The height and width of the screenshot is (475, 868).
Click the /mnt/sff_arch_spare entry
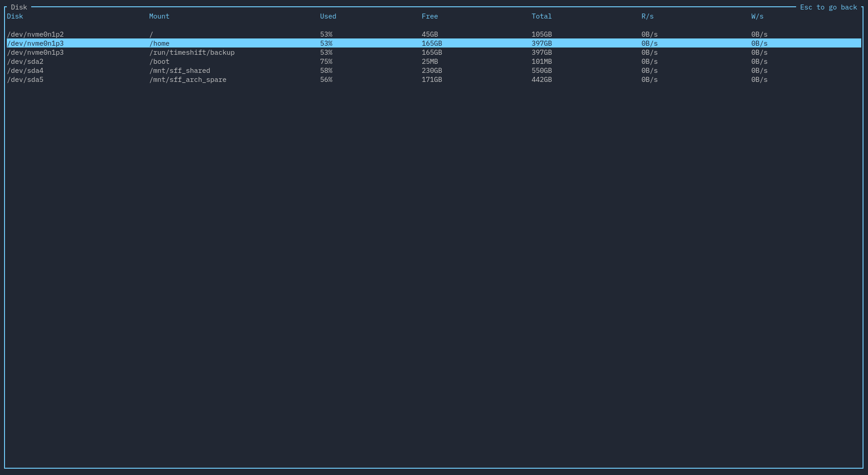click(x=188, y=80)
